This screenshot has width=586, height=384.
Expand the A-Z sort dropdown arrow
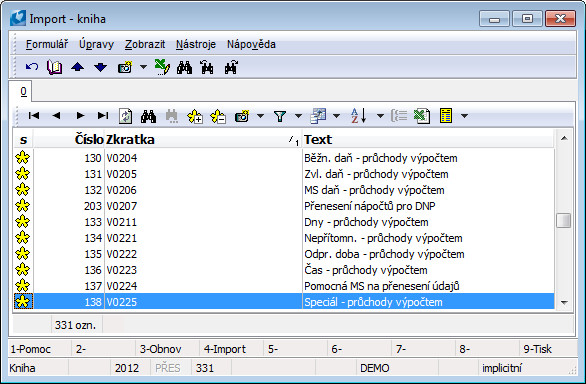click(380, 116)
